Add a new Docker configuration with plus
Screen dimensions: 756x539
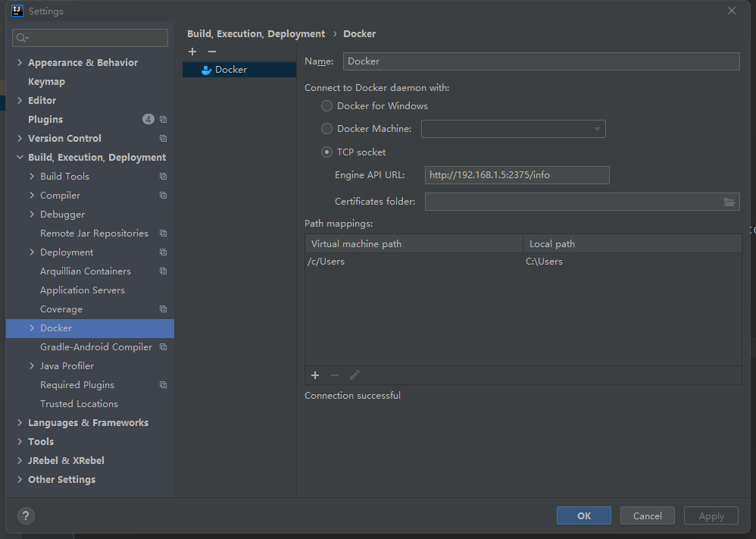pos(192,52)
